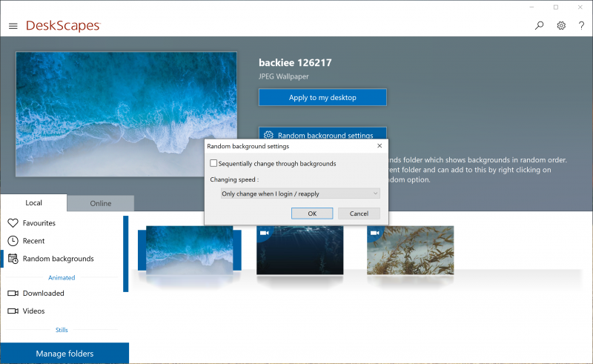Switch to the Online tab

click(x=101, y=203)
